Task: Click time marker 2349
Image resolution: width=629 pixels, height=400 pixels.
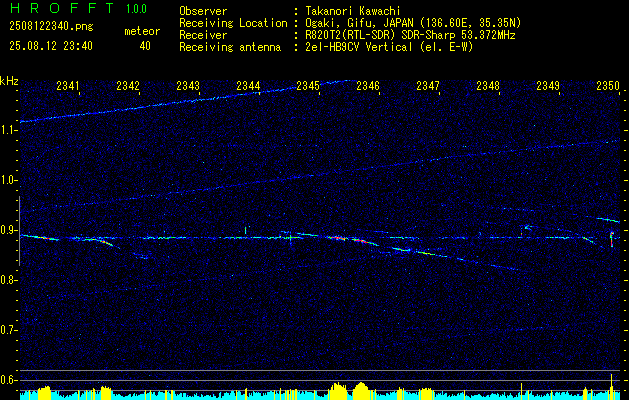Action: tap(548, 85)
